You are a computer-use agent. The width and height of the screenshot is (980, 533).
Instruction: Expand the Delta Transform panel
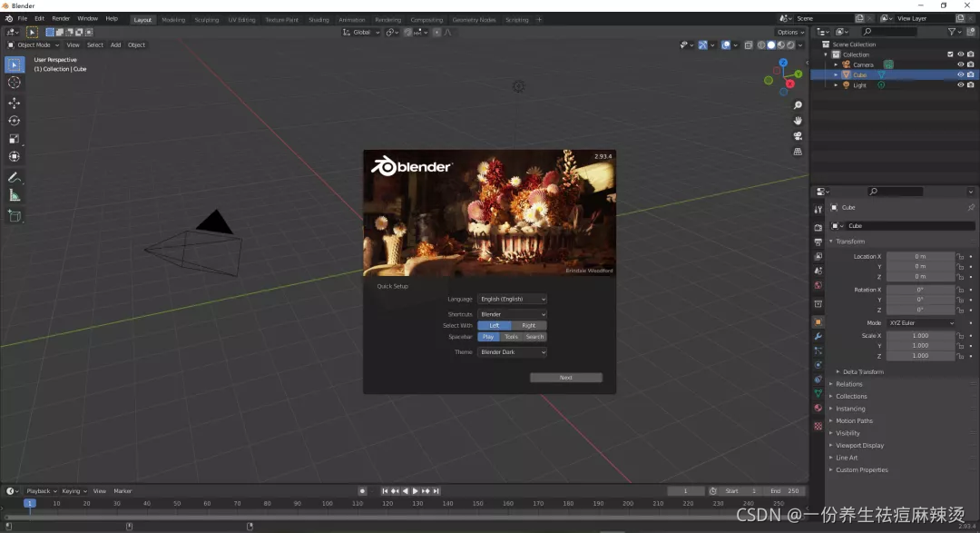(863, 371)
